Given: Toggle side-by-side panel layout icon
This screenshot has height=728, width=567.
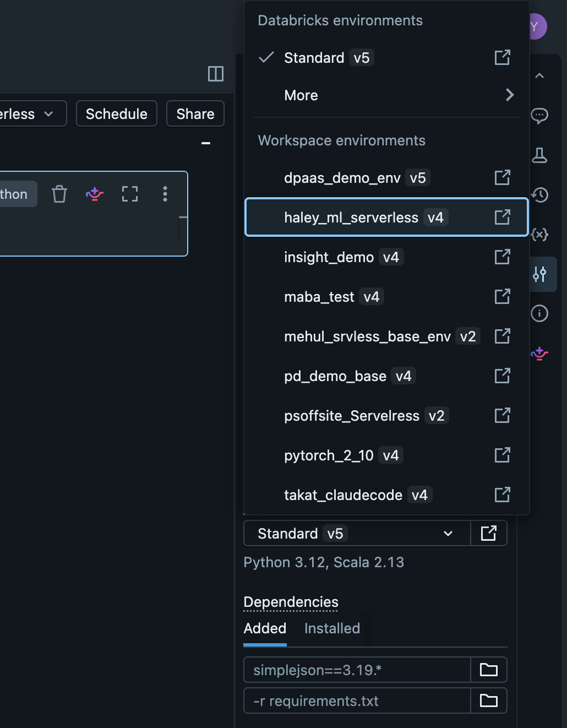Looking at the screenshot, I should [216, 74].
